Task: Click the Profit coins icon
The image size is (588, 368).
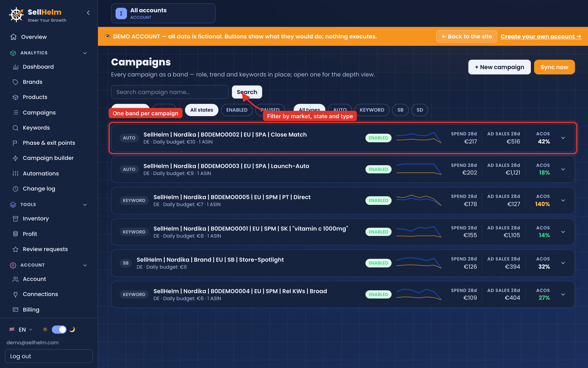Action: (x=16, y=234)
